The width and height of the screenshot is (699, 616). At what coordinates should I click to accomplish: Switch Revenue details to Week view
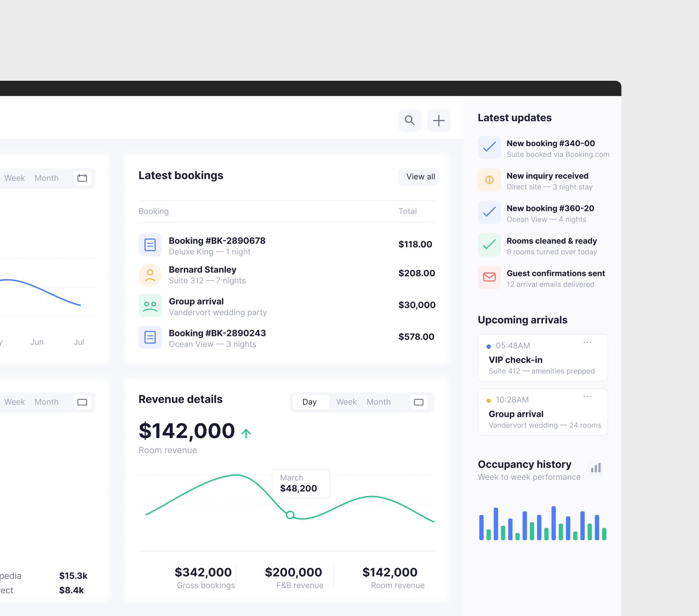tap(347, 402)
